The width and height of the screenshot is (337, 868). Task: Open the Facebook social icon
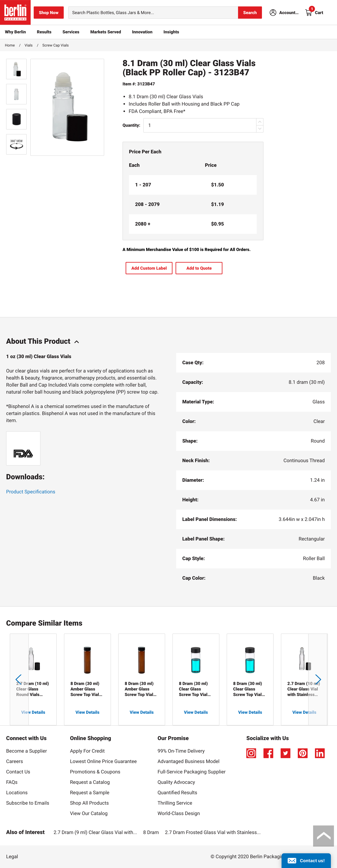[268, 753]
